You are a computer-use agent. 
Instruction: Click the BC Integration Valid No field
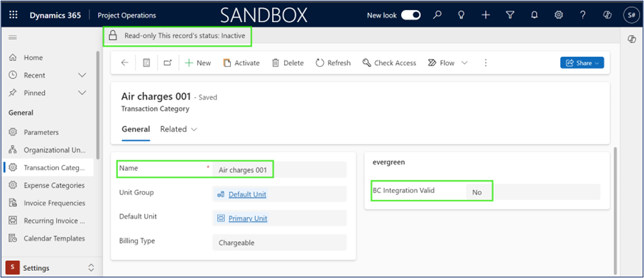point(533,192)
